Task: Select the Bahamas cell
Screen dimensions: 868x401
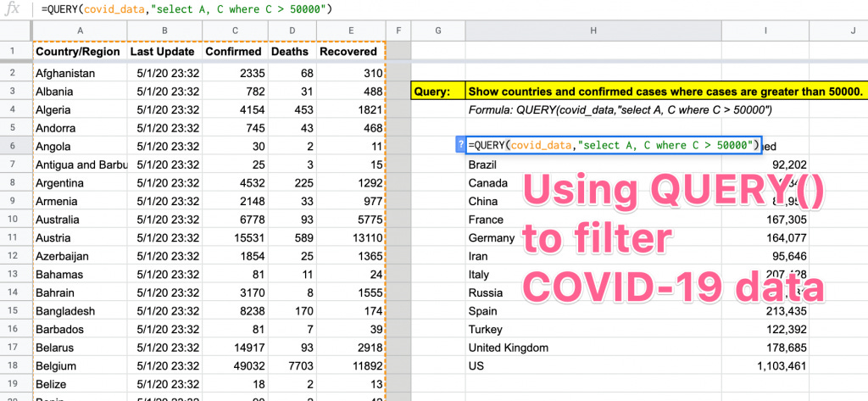Action: [81, 274]
